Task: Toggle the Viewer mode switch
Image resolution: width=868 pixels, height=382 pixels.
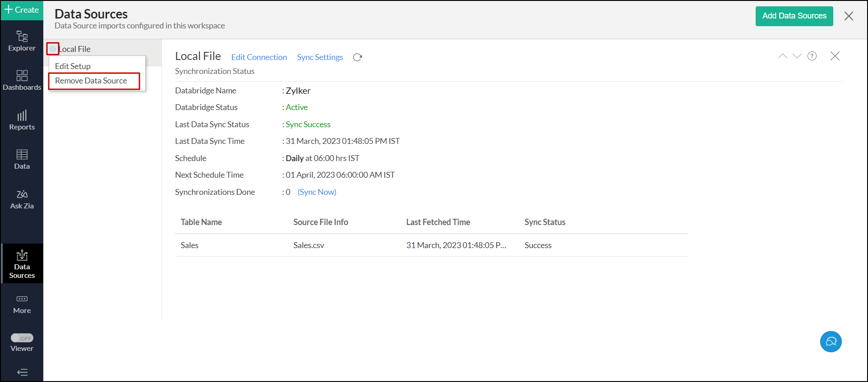Action: click(22, 338)
